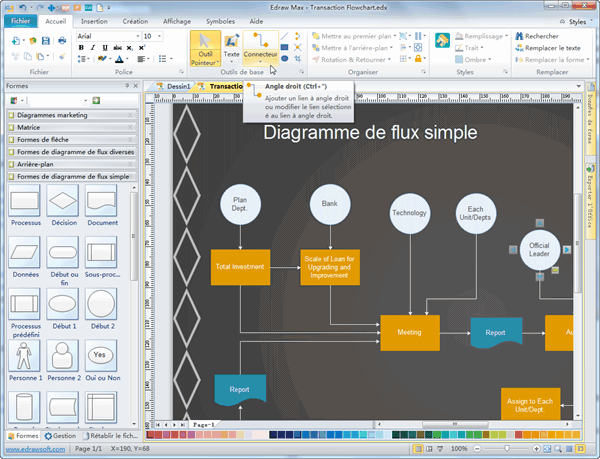This screenshot has height=459, width=600.
Task: Pick the dark navy color swatch
Action: click(273, 435)
